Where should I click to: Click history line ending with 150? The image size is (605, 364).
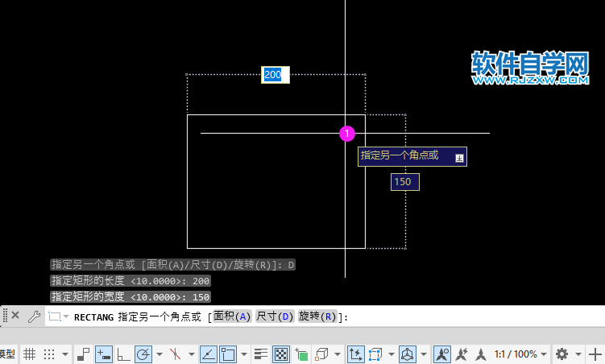tap(131, 296)
